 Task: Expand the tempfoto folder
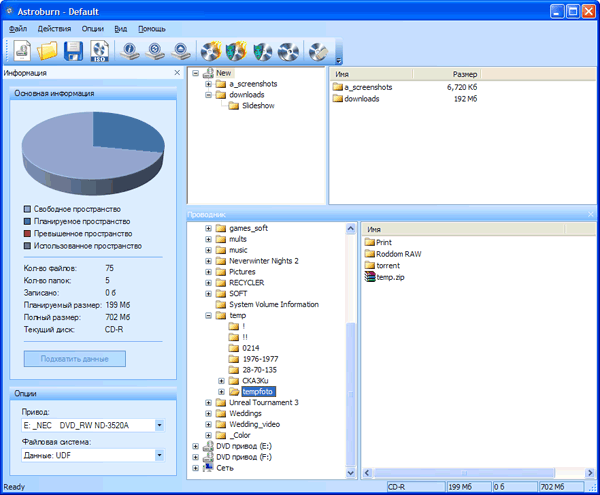click(221, 392)
